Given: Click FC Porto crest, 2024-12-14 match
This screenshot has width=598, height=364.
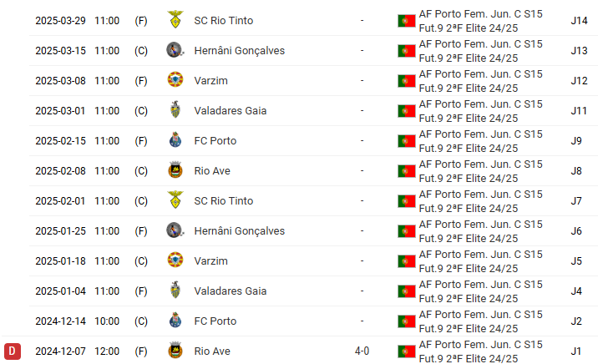Looking at the screenshot, I should (175, 321).
